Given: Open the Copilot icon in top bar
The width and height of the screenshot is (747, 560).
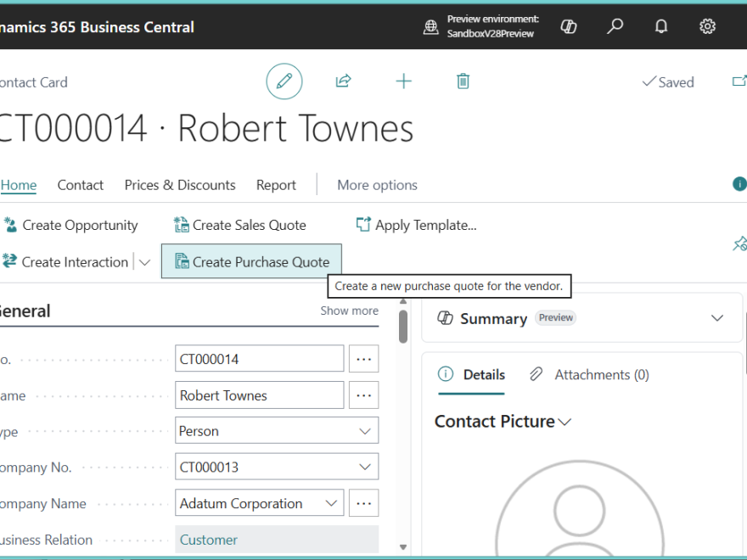Looking at the screenshot, I should pyautogui.click(x=569, y=26).
